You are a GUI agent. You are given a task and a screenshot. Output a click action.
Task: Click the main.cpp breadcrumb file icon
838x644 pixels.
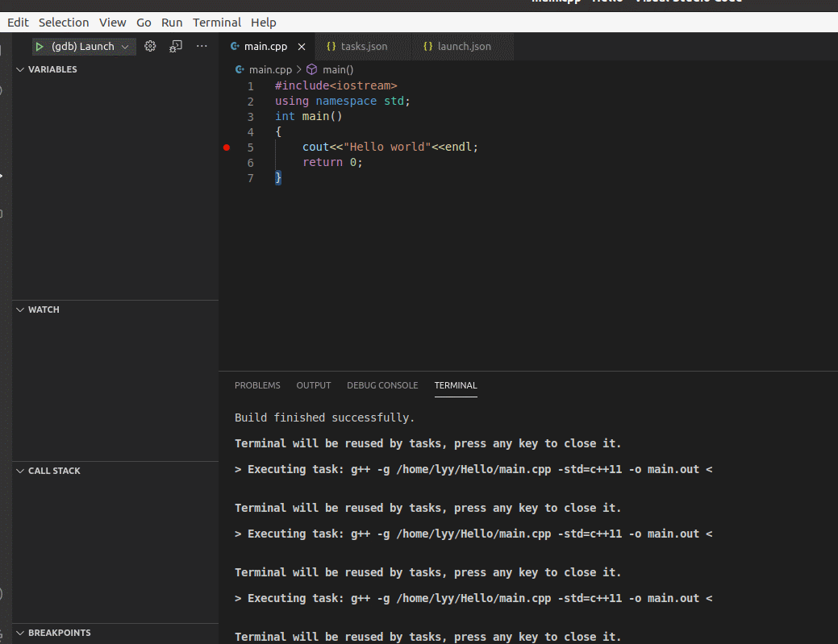(x=240, y=70)
